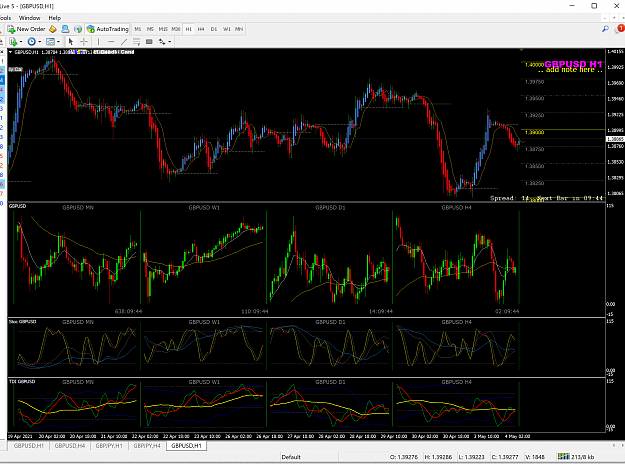Select the trendline drawing tool
The width and height of the screenshot is (625, 464).
click(x=124, y=41)
